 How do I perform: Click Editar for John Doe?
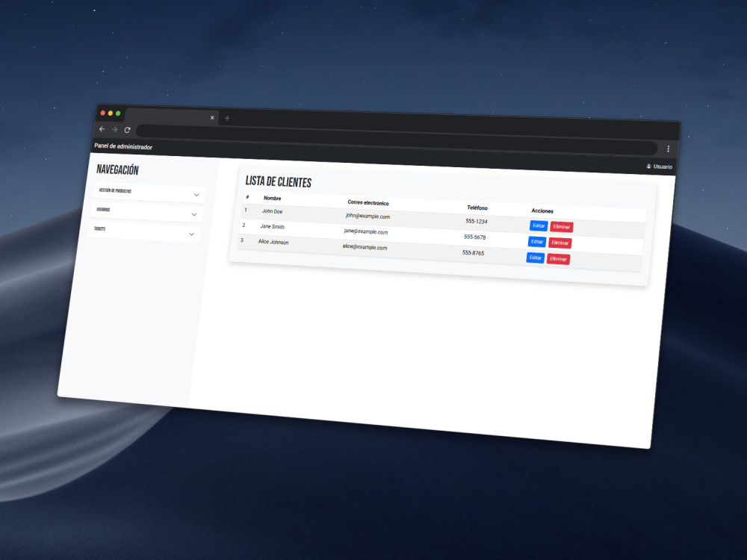tap(539, 225)
